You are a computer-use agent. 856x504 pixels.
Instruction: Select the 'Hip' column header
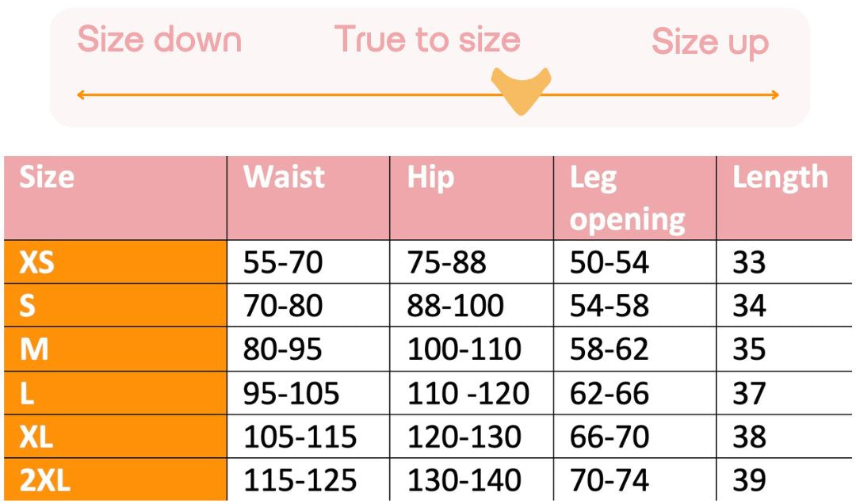pos(430,177)
